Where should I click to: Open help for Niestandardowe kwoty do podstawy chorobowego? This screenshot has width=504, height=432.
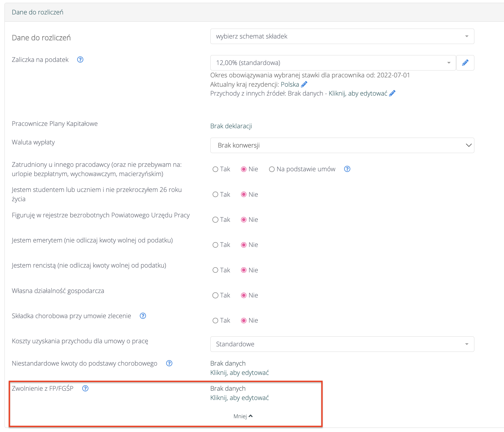169,363
